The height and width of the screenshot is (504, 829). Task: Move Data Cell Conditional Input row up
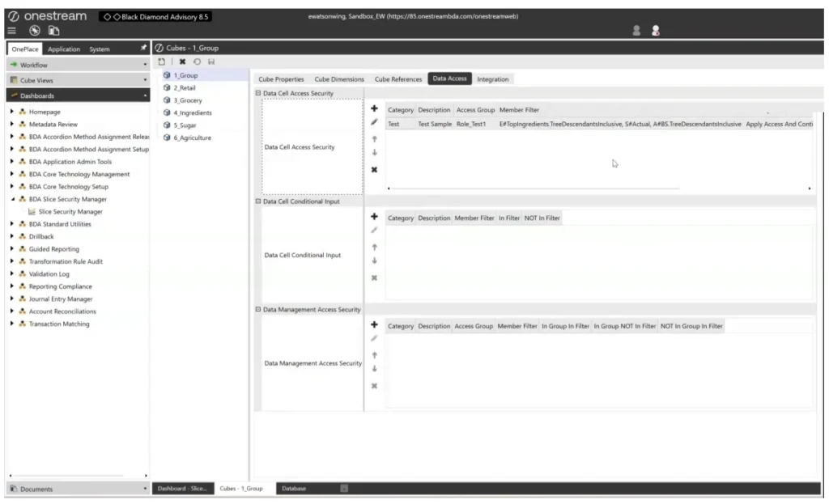(374, 248)
